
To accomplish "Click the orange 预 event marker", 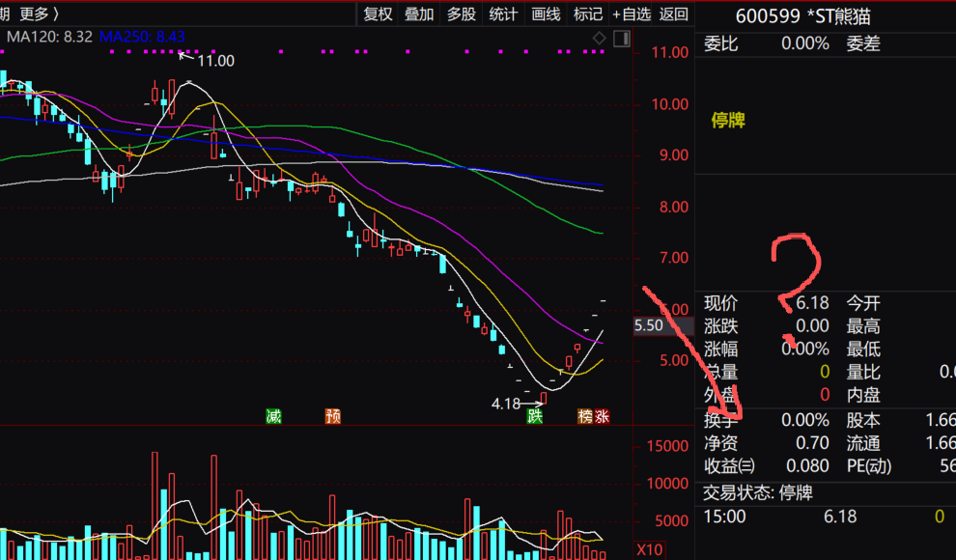I will pos(332,416).
